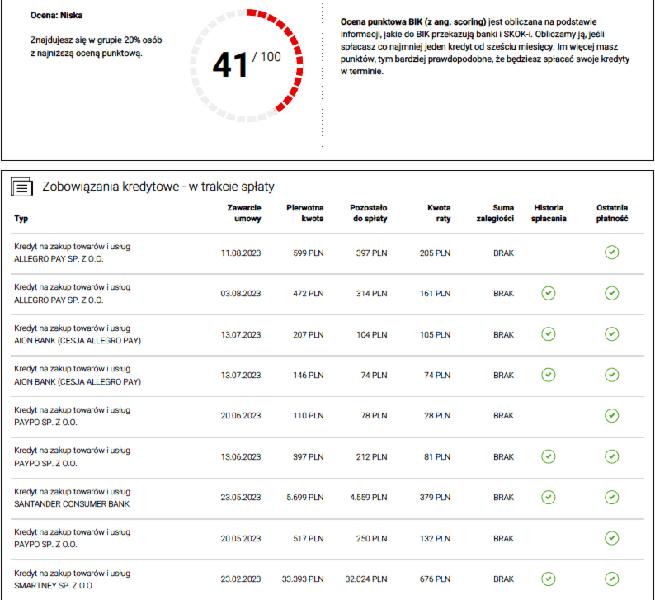Click the installment amount 379 PLN
The height and width of the screenshot is (600, 655).
(x=435, y=498)
